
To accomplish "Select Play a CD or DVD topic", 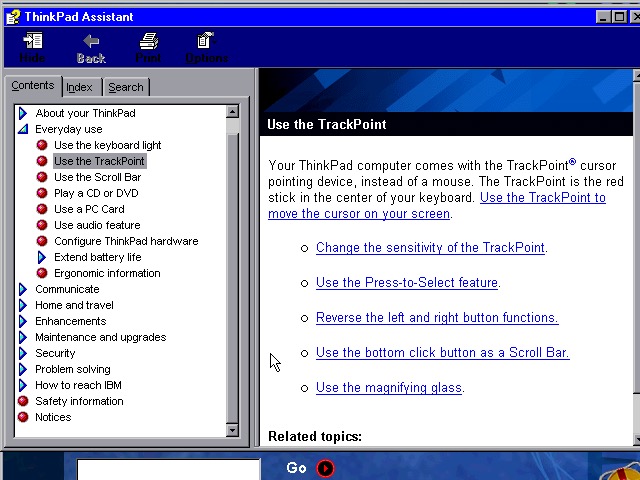I will (x=96, y=193).
